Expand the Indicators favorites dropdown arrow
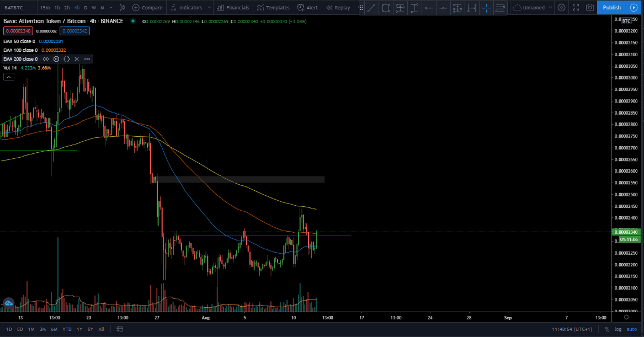The image size is (644, 337). 209,7
